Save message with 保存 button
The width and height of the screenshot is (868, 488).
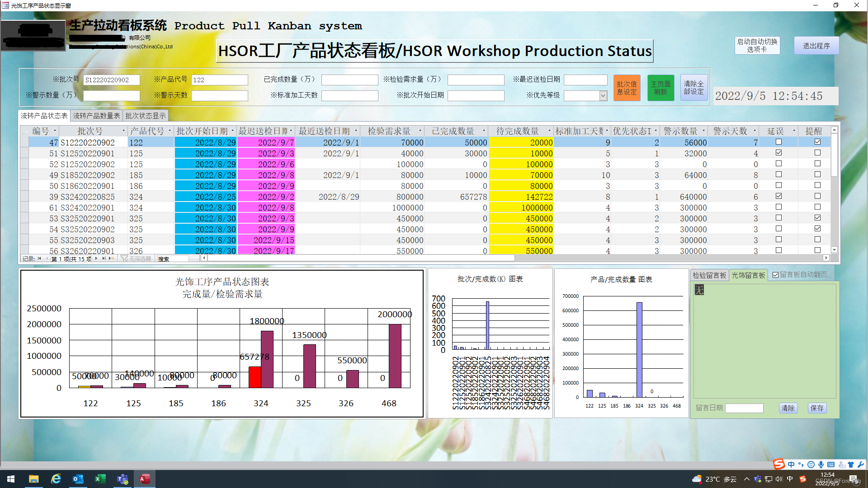tap(817, 408)
